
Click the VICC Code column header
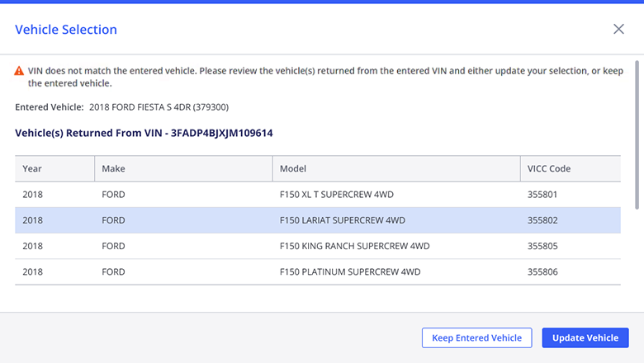click(x=571, y=168)
